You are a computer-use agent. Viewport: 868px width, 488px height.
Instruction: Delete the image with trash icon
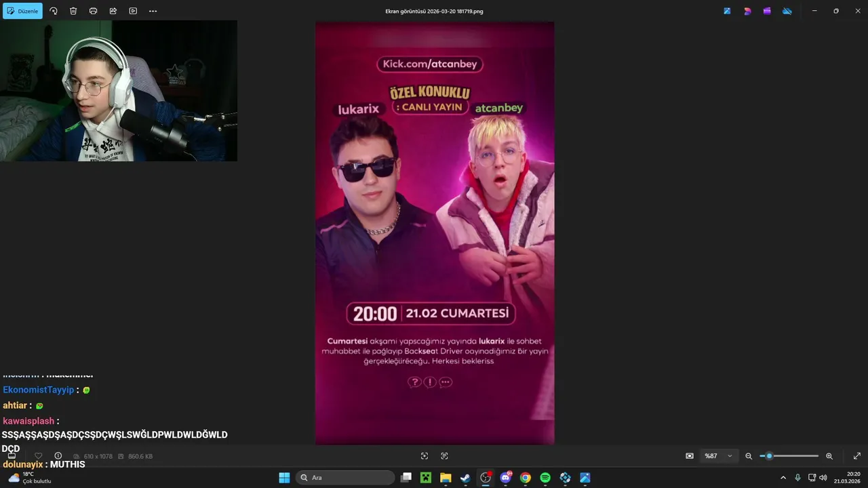73,11
